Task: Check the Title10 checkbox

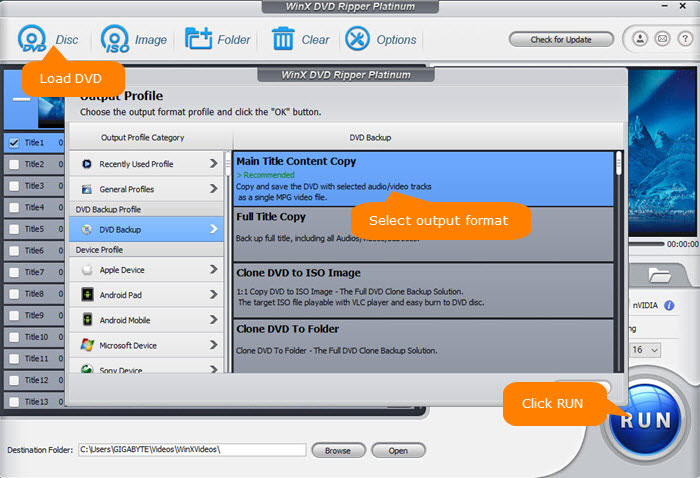Action: tap(14, 337)
